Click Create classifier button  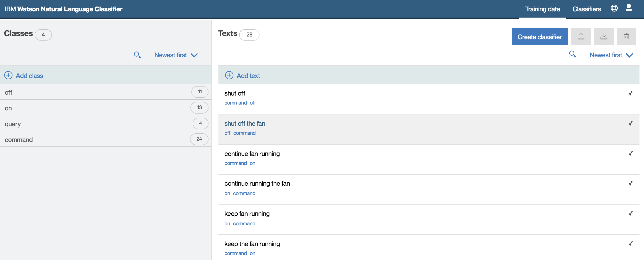pos(539,37)
